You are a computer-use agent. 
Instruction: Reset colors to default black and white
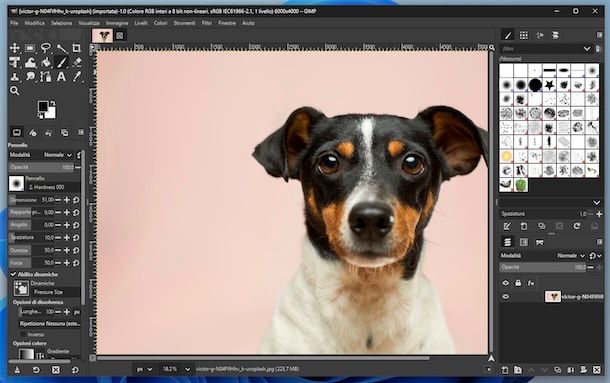[40, 116]
